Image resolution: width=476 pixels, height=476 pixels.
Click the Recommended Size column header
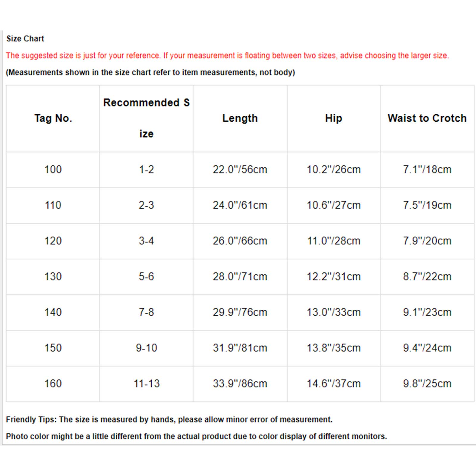click(146, 118)
